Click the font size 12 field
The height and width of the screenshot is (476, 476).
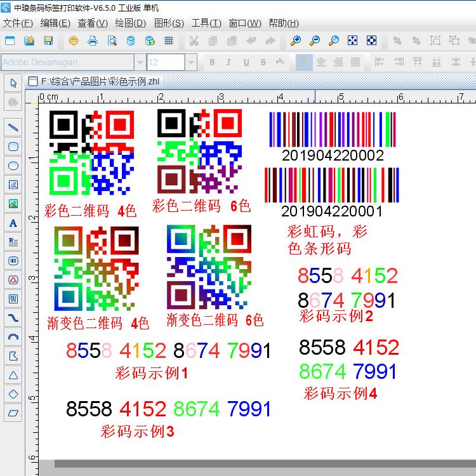coord(166,63)
